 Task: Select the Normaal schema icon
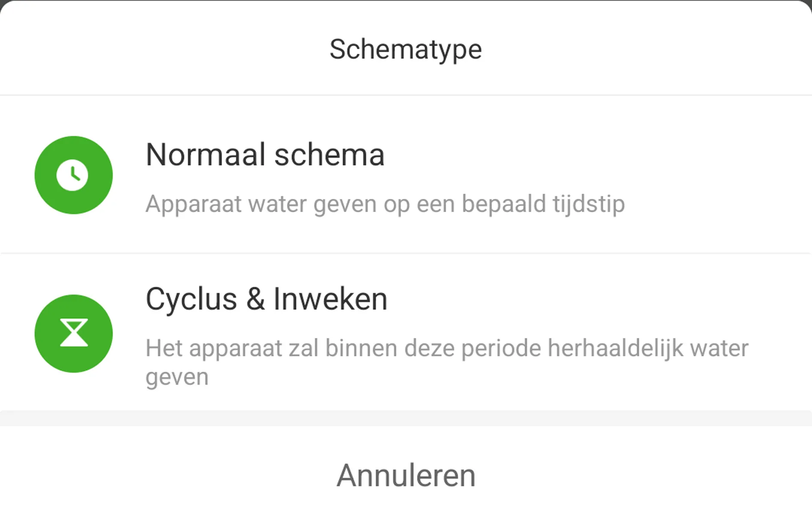point(73,175)
